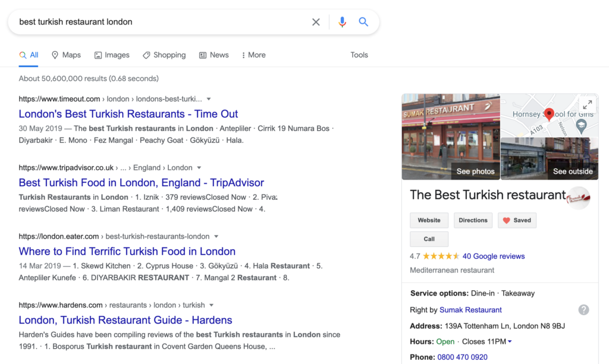Switch to the Maps tab
Image resolution: width=609 pixels, height=364 pixels.
point(67,55)
